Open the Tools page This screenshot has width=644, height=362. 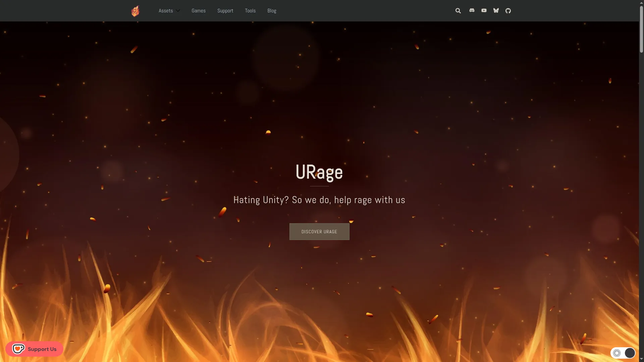250,11
